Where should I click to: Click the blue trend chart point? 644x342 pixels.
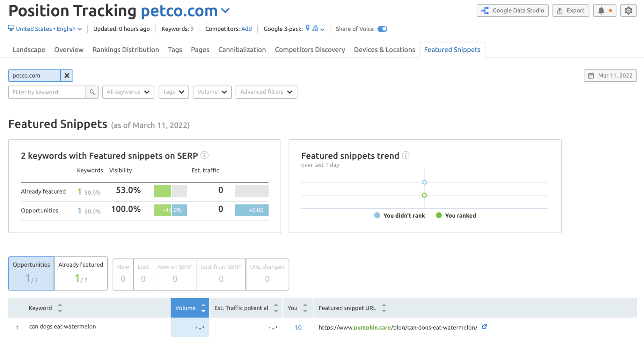[424, 182]
